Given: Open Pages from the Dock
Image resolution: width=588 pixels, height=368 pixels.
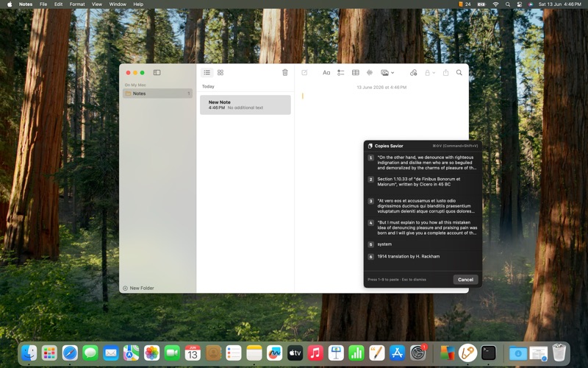Looking at the screenshot, I should coord(376,353).
